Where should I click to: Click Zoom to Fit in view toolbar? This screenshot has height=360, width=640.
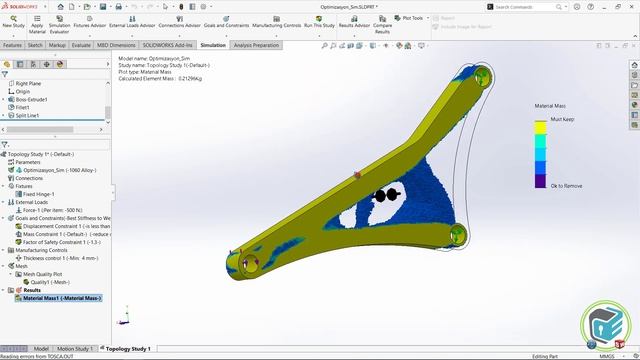tap(324, 46)
